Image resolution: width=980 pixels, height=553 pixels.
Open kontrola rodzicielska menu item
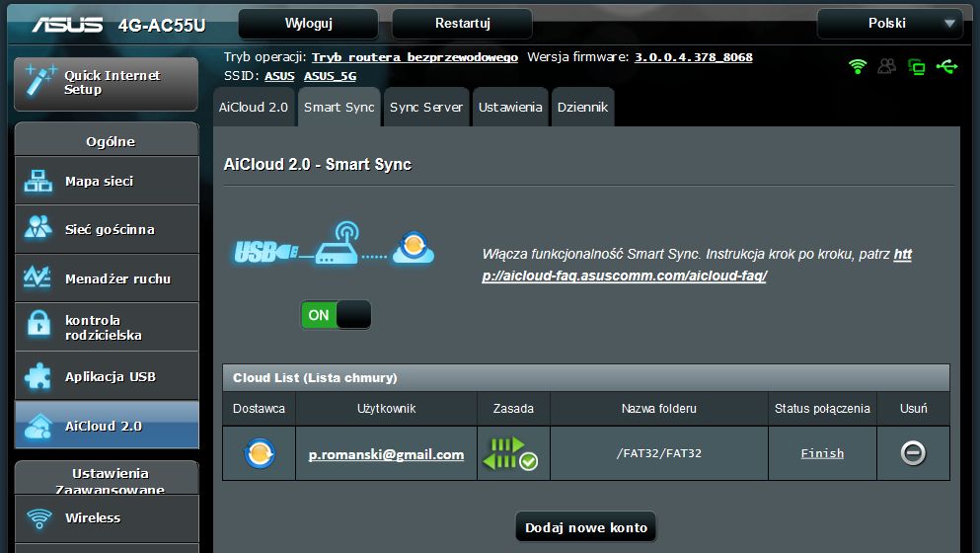[107, 327]
